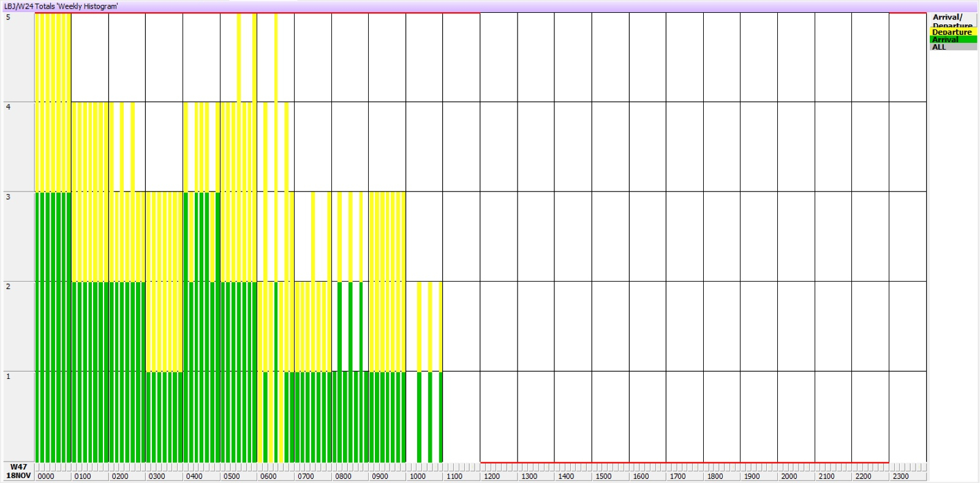Click the y-axis label 5

pyautogui.click(x=8, y=17)
